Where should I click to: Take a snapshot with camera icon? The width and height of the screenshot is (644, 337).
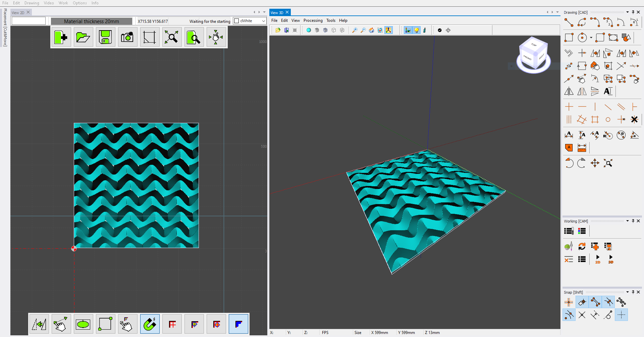tap(127, 37)
